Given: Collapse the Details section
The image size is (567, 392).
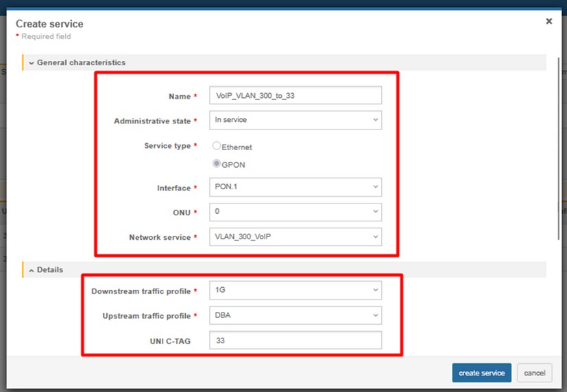Looking at the screenshot, I should [x=32, y=270].
